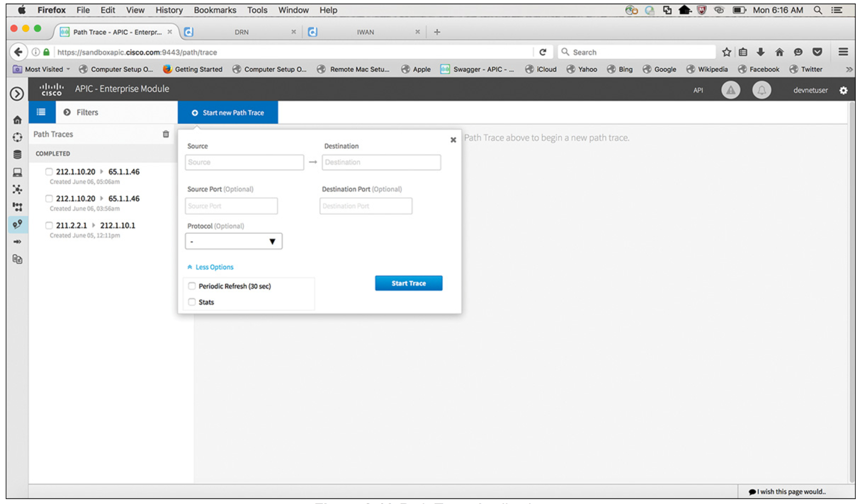Switch to the DRN tab
Viewport: 860px width, 504px height.
coord(241,32)
